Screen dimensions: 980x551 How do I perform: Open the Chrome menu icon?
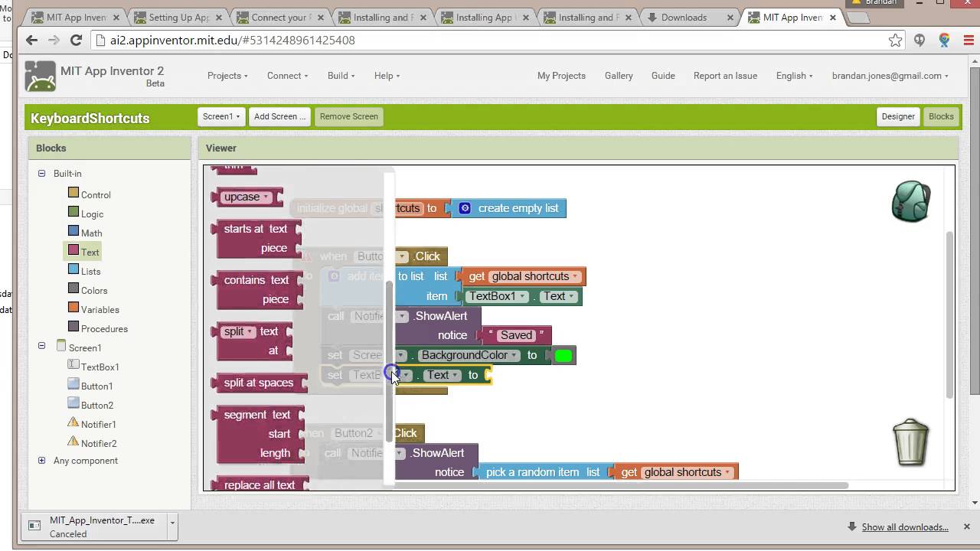pos(967,40)
